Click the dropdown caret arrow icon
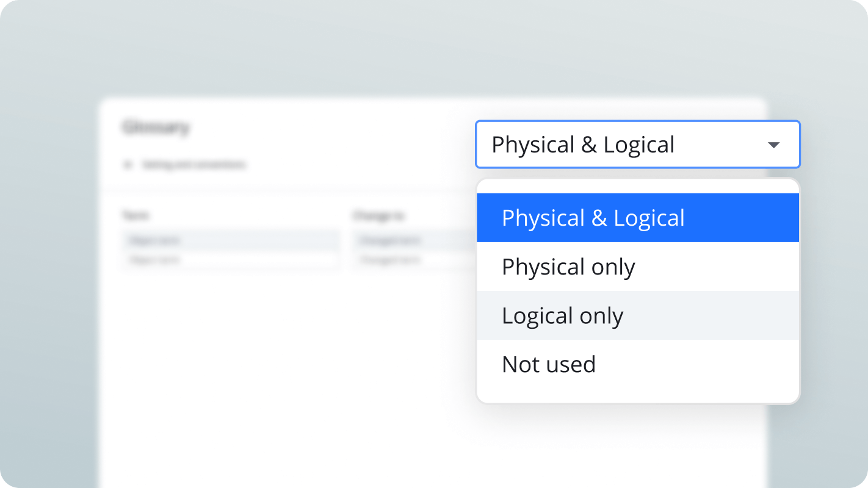The width and height of the screenshot is (868, 488). 773,145
